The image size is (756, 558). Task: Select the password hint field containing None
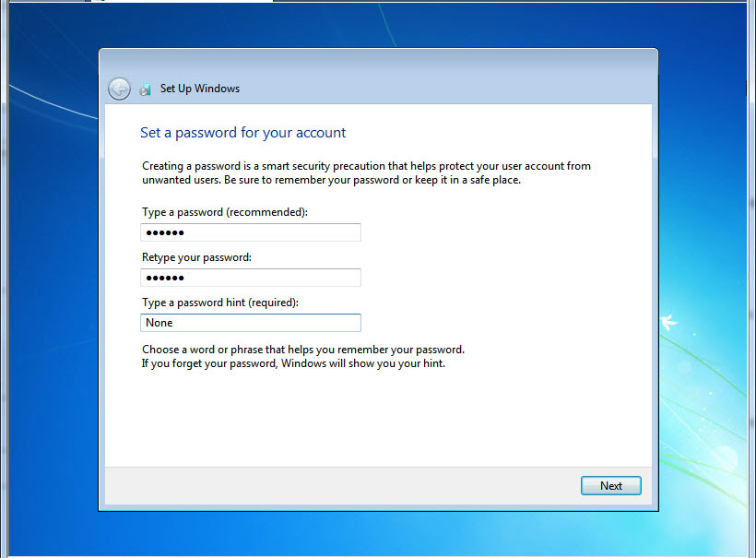250,322
